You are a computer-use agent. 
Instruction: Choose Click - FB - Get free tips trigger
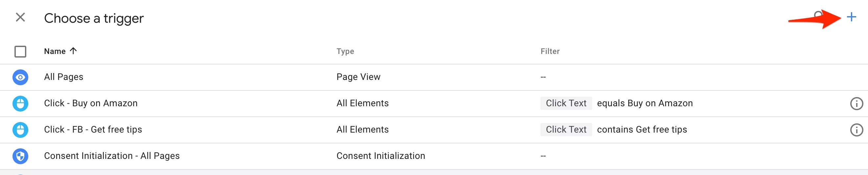[434, 130]
